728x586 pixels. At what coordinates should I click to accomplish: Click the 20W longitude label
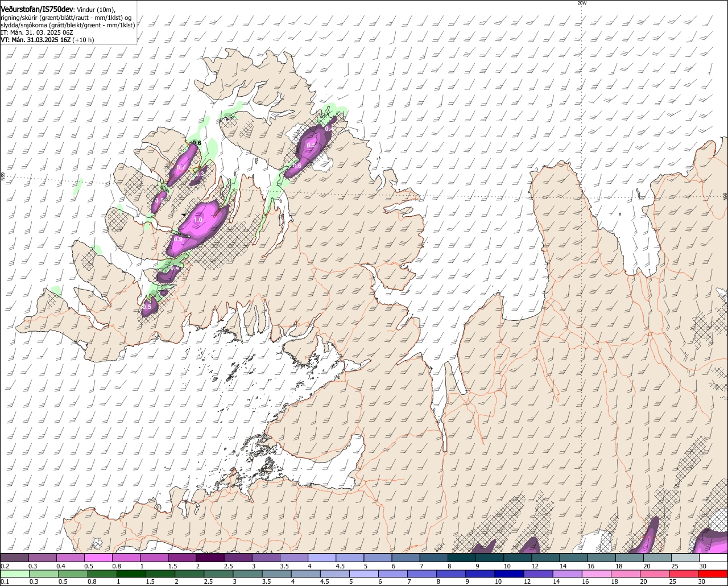[x=582, y=3]
